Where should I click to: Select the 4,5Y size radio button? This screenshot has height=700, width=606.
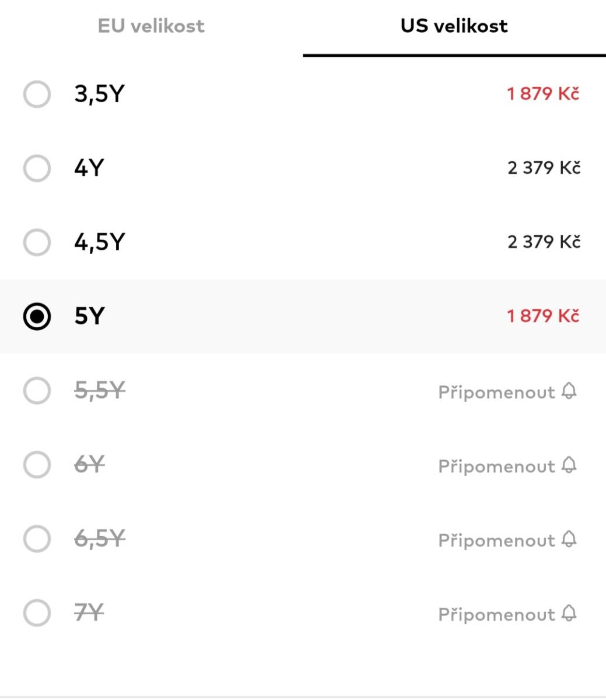click(x=37, y=242)
